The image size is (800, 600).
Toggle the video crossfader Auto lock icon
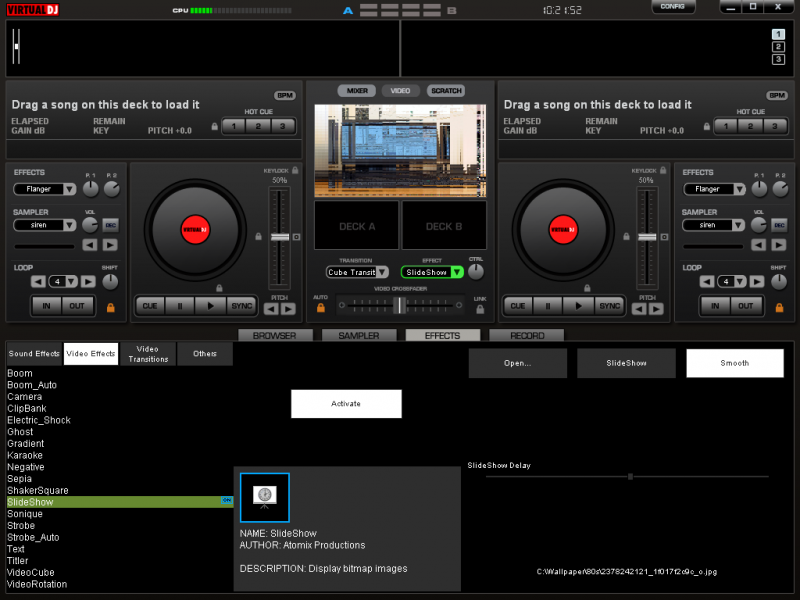click(321, 308)
